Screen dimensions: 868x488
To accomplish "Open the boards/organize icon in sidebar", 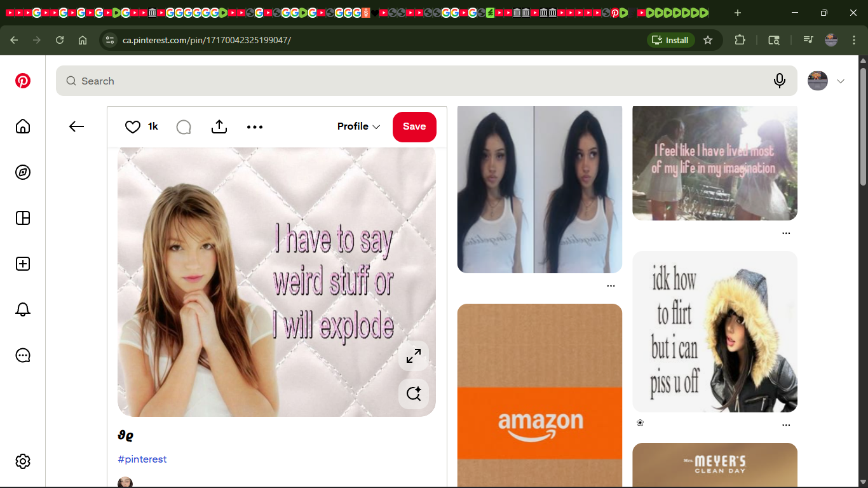I will click(23, 218).
